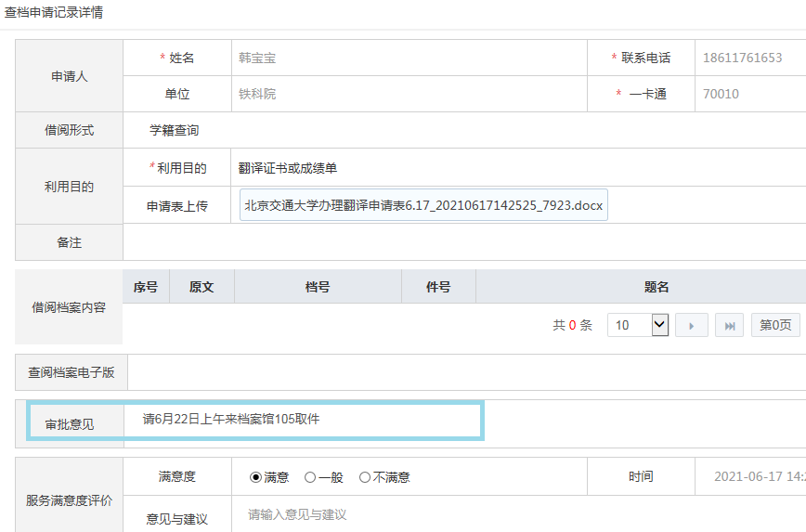Open the uploaded 北京交通大学办理翻译申请表 docx file
The height and width of the screenshot is (532, 806).
[x=423, y=205]
